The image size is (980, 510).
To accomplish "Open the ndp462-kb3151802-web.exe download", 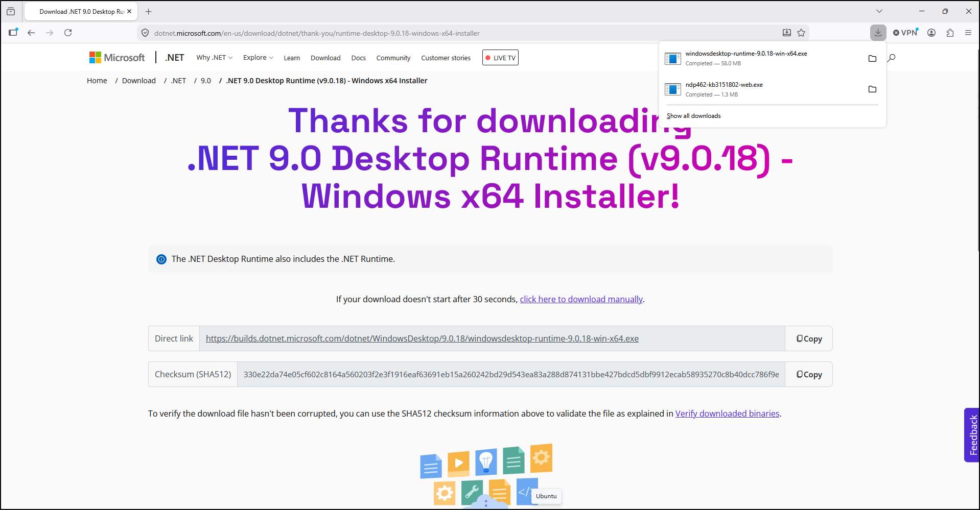I will pyautogui.click(x=762, y=89).
